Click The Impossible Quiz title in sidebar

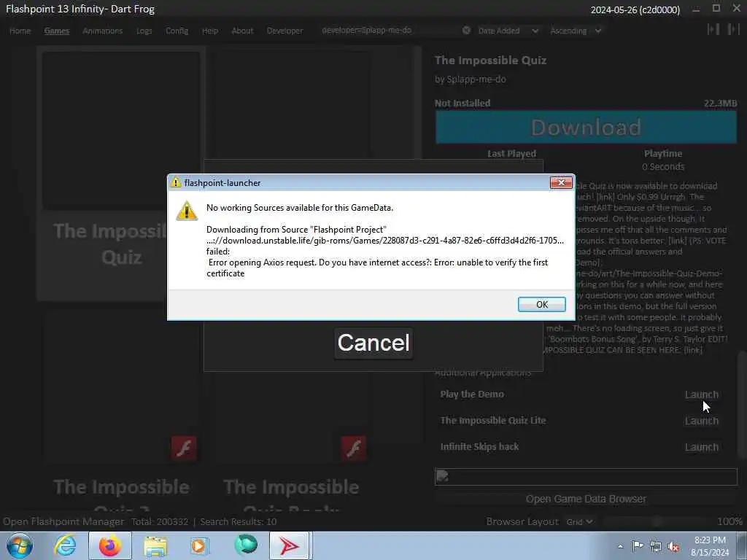[490, 60]
